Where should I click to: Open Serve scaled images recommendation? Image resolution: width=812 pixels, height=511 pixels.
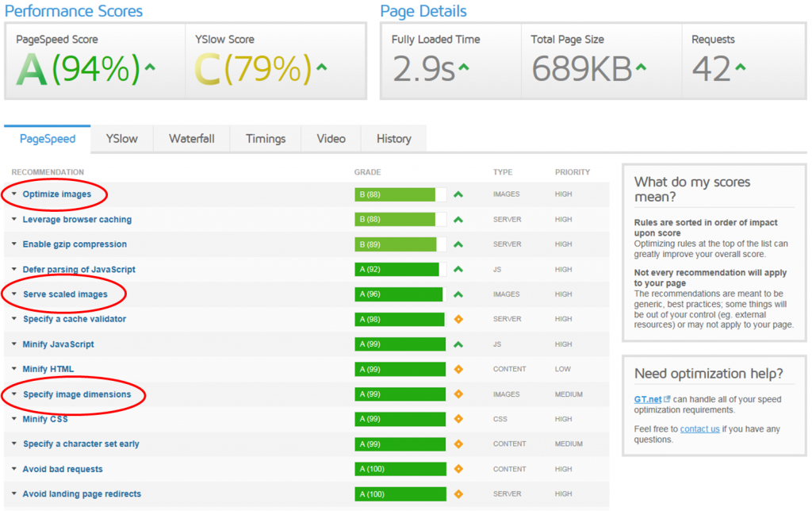(x=65, y=294)
